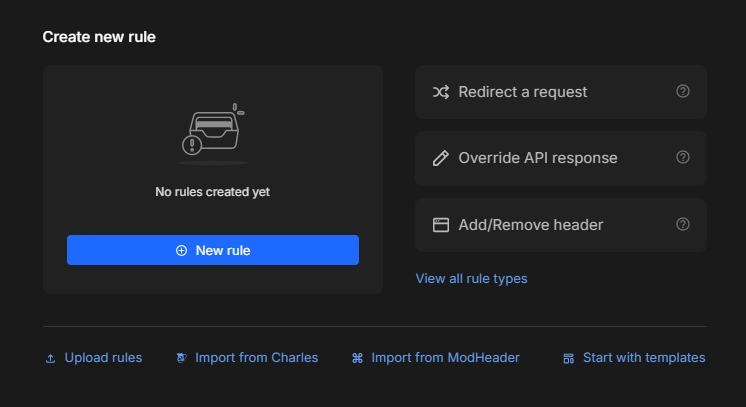Open the View all rule types link
The width and height of the screenshot is (746, 407).
(x=471, y=278)
